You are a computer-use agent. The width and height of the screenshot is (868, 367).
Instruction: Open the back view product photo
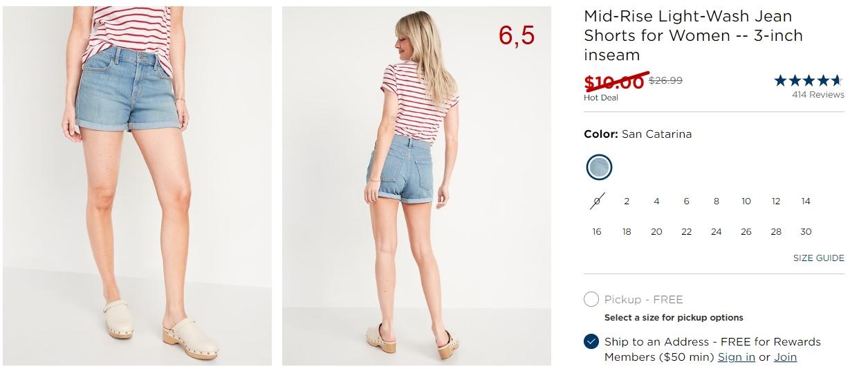pyautogui.click(x=416, y=186)
